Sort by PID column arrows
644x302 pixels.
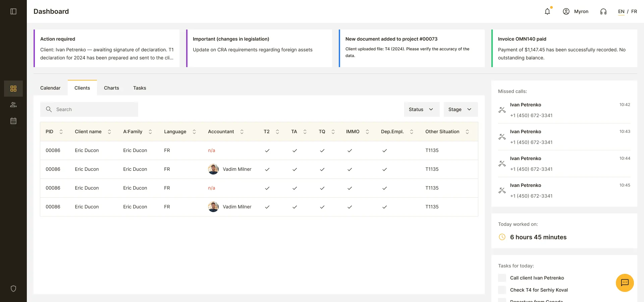pyautogui.click(x=61, y=132)
